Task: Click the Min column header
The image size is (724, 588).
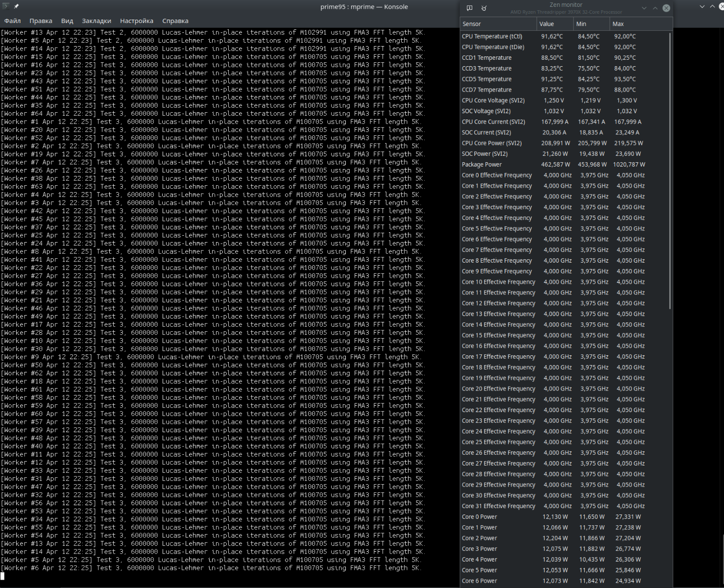Action: point(592,24)
